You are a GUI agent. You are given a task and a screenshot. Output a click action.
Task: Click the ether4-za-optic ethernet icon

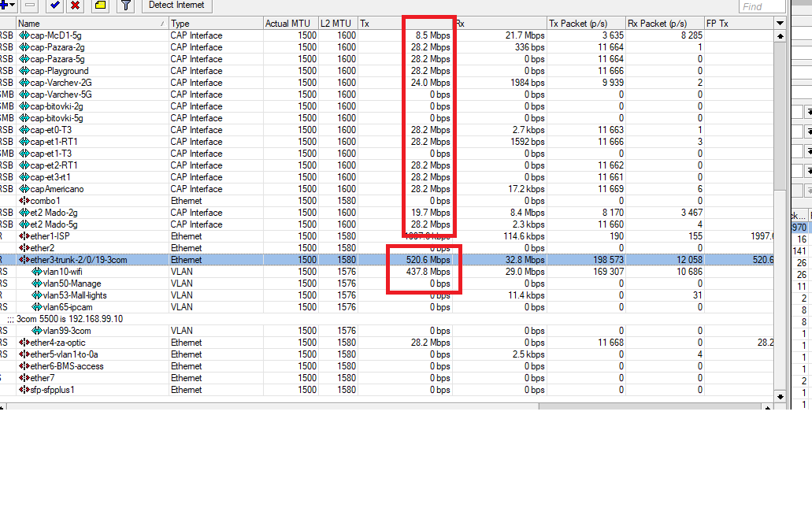(x=24, y=343)
